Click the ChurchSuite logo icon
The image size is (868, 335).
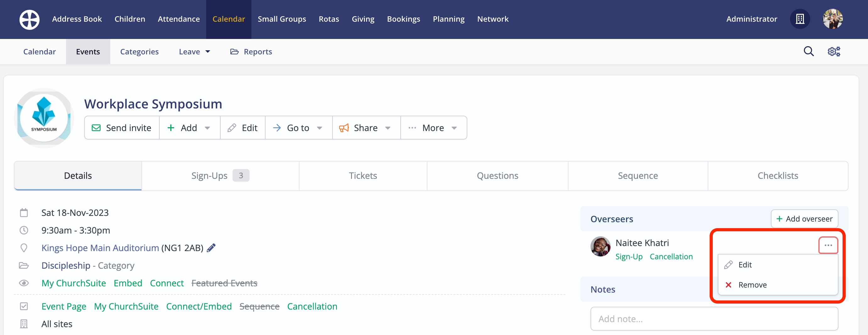click(29, 19)
